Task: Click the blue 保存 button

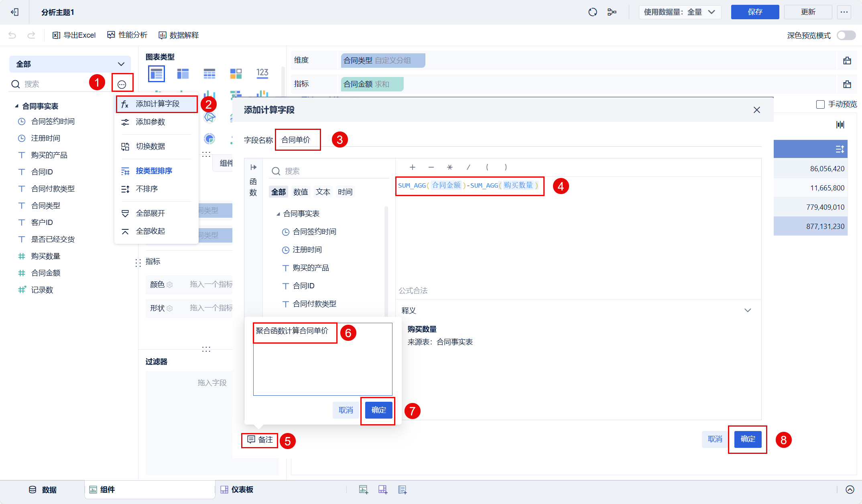Action: pyautogui.click(x=754, y=12)
